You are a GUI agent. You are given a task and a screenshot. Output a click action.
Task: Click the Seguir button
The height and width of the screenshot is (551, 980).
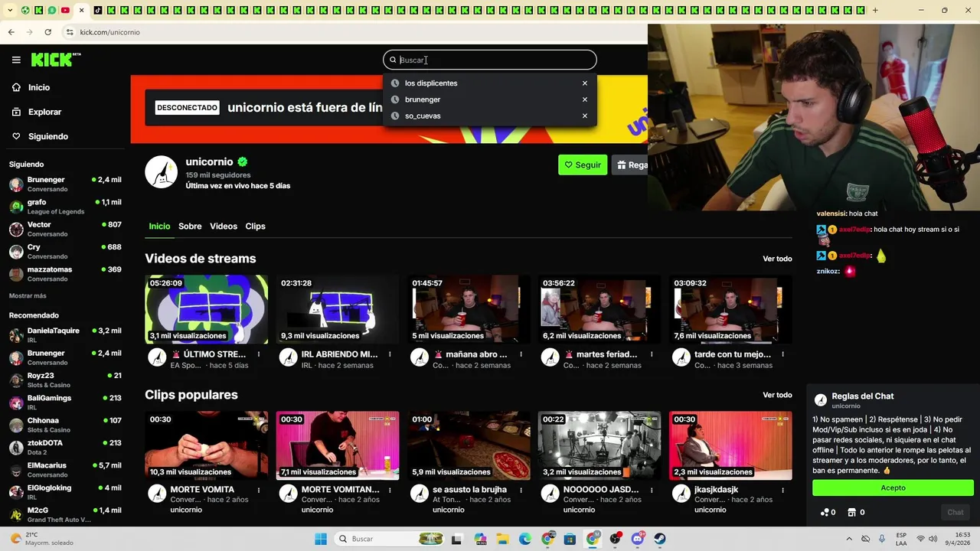[583, 165]
